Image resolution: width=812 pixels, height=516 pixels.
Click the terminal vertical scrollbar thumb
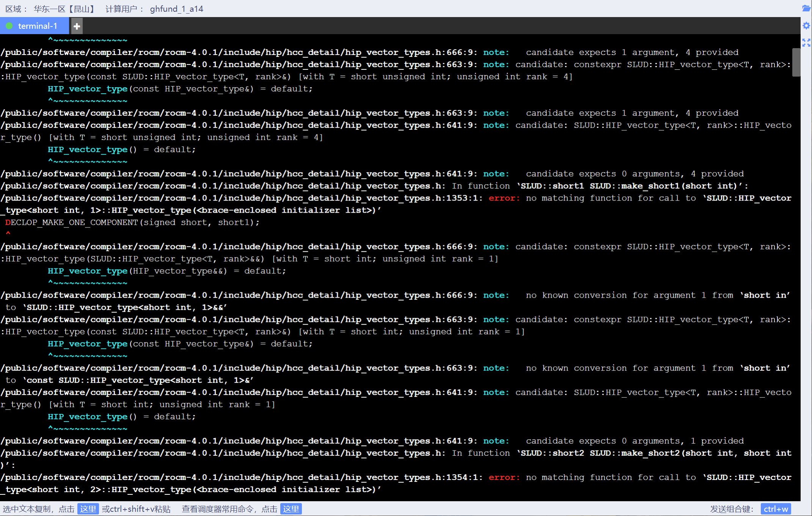point(796,62)
